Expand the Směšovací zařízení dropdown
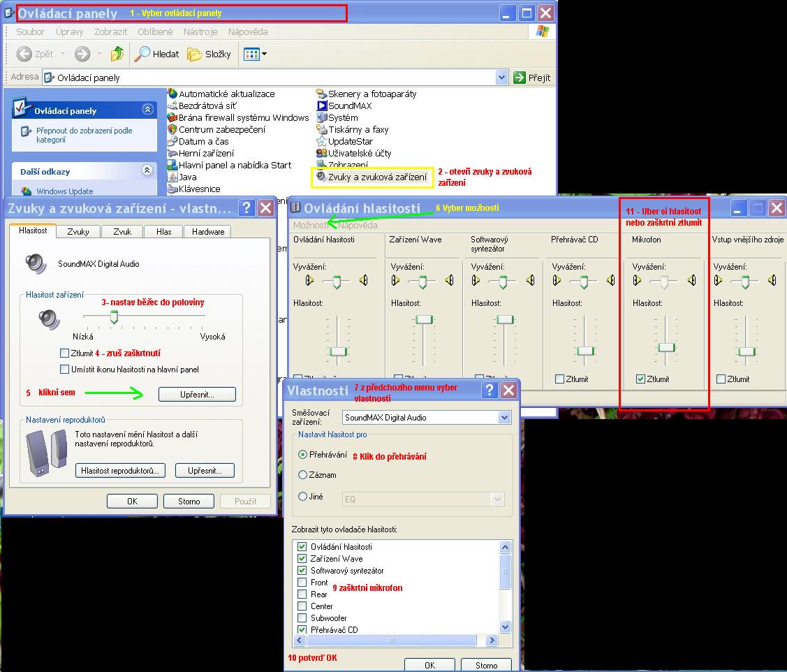Image resolution: width=787 pixels, height=672 pixels. pyautogui.click(x=504, y=418)
